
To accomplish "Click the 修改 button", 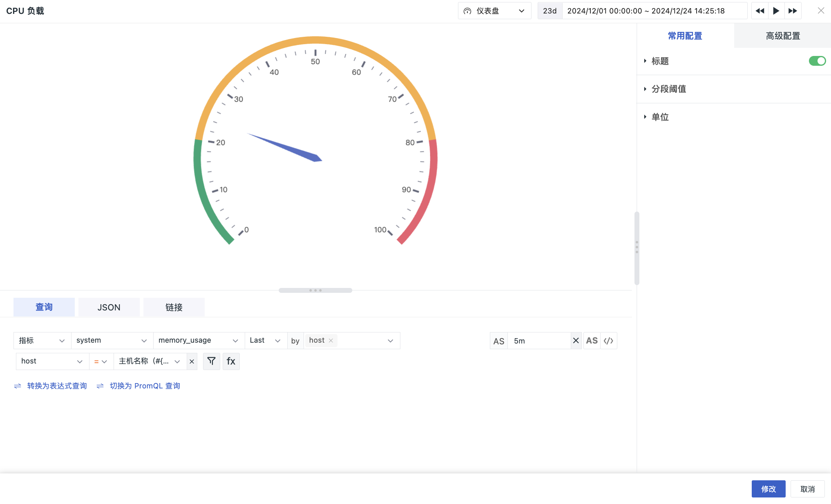I will [x=768, y=489].
